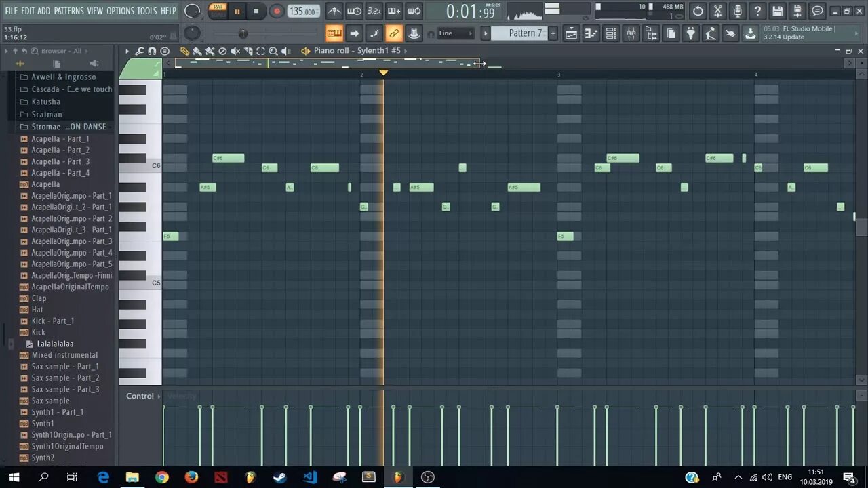Click the main volume knob
Image resolution: width=868 pixels, height=488 pixels.
click(193, 11)
